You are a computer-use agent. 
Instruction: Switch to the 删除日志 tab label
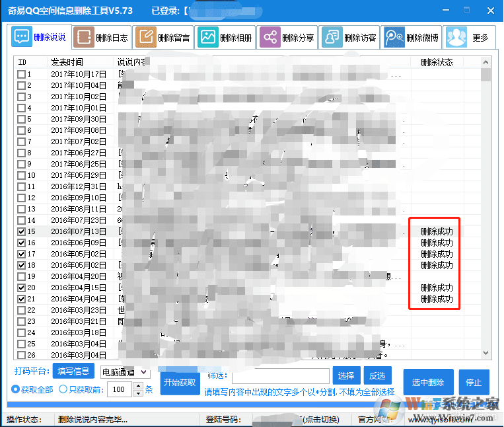112,38
